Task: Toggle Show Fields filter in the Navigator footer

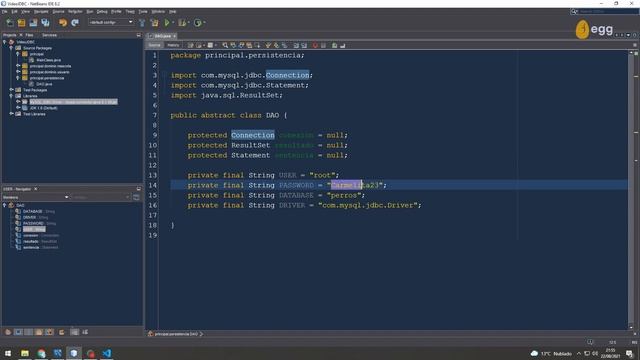Action: (x=18, y=332)
